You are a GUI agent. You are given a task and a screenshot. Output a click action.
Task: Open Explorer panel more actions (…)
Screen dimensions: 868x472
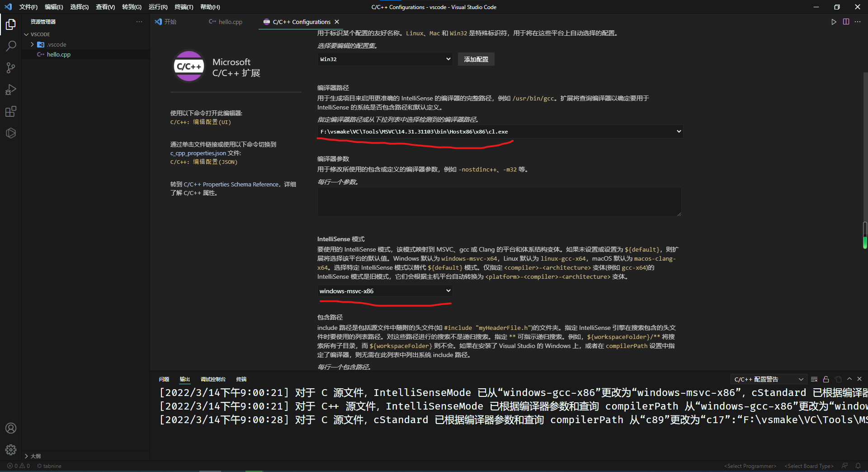[139, 22]
